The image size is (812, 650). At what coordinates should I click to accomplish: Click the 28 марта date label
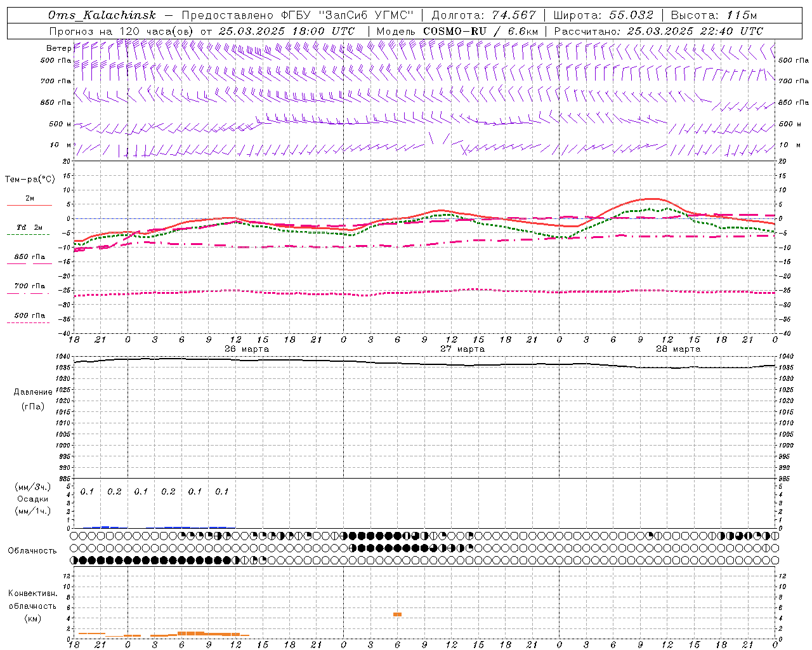pyautogui.click(x=678, y=349)
